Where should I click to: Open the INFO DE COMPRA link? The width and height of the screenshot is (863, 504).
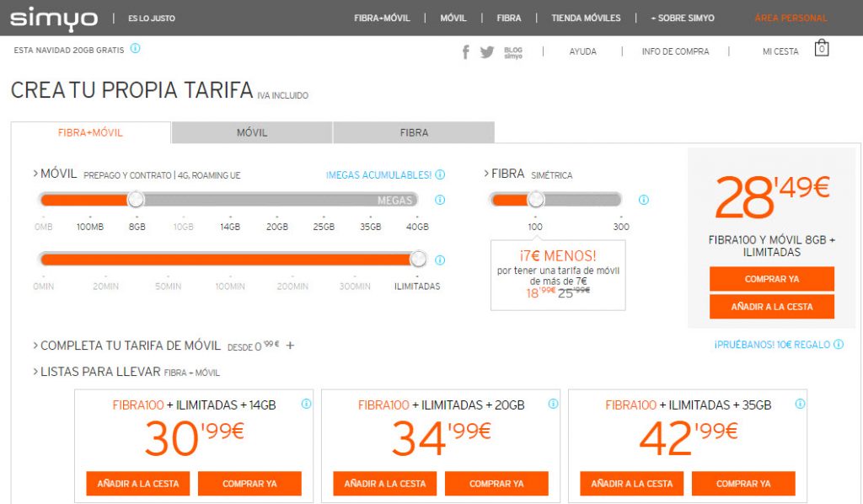[x=677, y=51]
